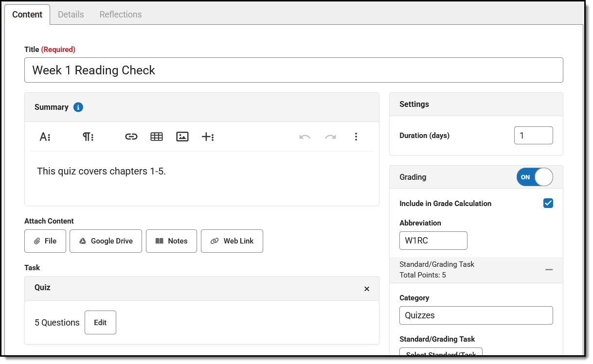Insert an image using the toolbar icon
The width and height of the screenshot is (593, 364).
pyautogui.click(x=182, y=137)
